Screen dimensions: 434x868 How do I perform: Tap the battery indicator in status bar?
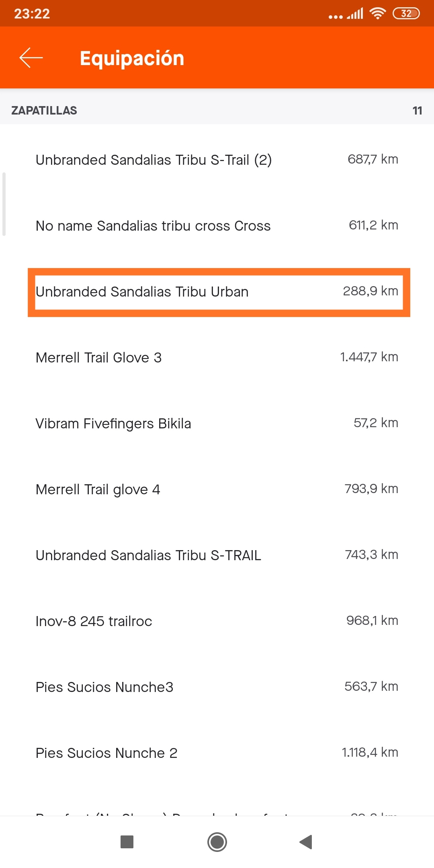[406, 14]
